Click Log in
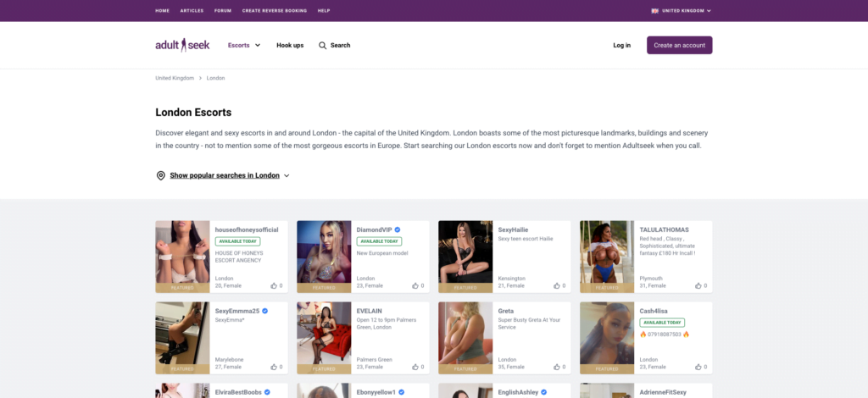The image size is (868, 398). pyautogui.click(x=621, y=46)
